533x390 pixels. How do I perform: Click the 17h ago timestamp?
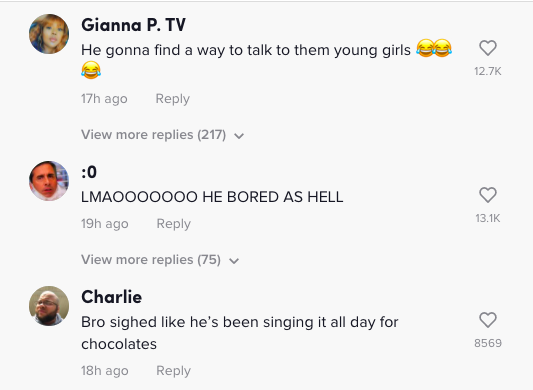click(104, 99)
